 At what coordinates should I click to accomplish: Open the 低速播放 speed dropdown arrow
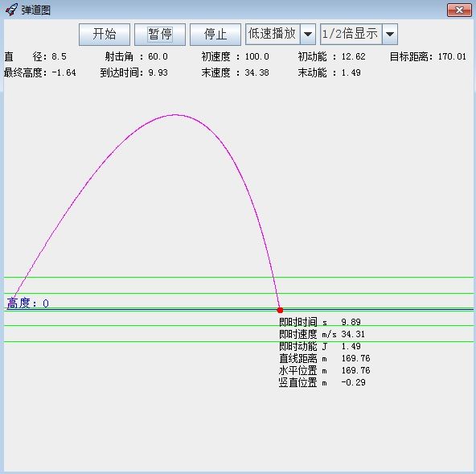click(x=308, y=35)
